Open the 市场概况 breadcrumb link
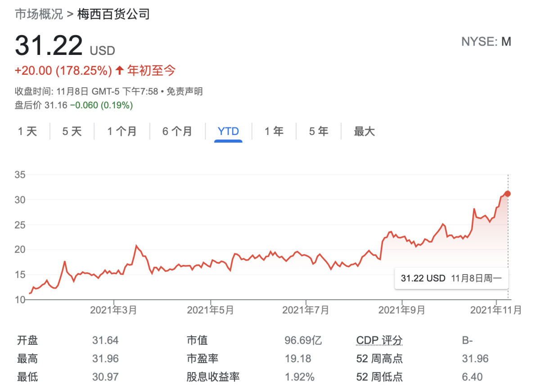The image size is (545, 392). click(39, 14)
